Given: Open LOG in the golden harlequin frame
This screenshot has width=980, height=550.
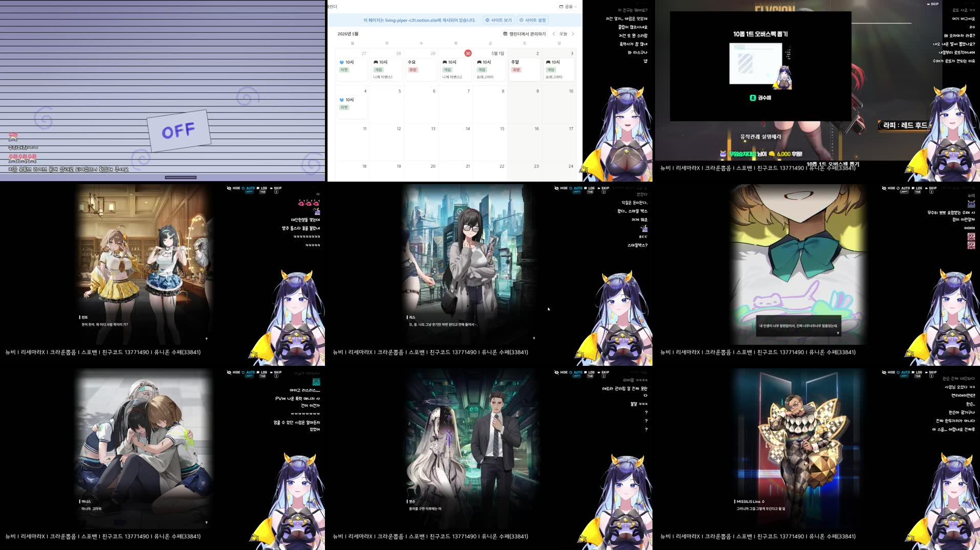Looking at the screenshot, I should point(917,373).
